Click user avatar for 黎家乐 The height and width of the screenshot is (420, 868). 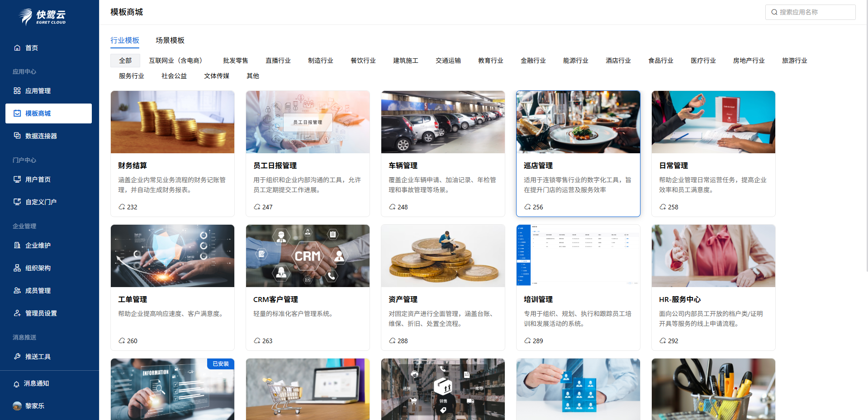pyautogui.click(x=17, y=406)
